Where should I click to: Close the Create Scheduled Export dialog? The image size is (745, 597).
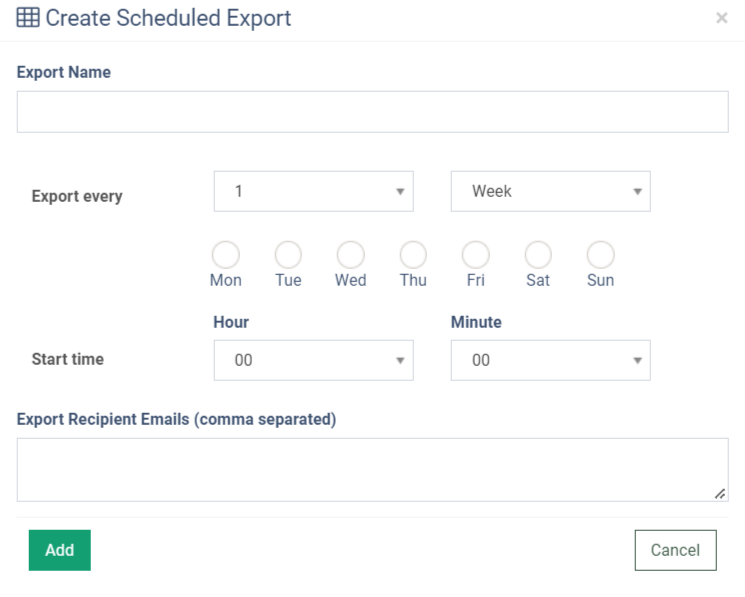click(x=722, y=19)
